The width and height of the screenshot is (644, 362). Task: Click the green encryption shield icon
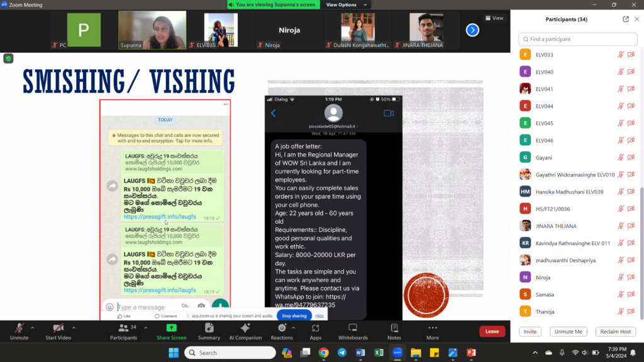[x=8, y=58]
